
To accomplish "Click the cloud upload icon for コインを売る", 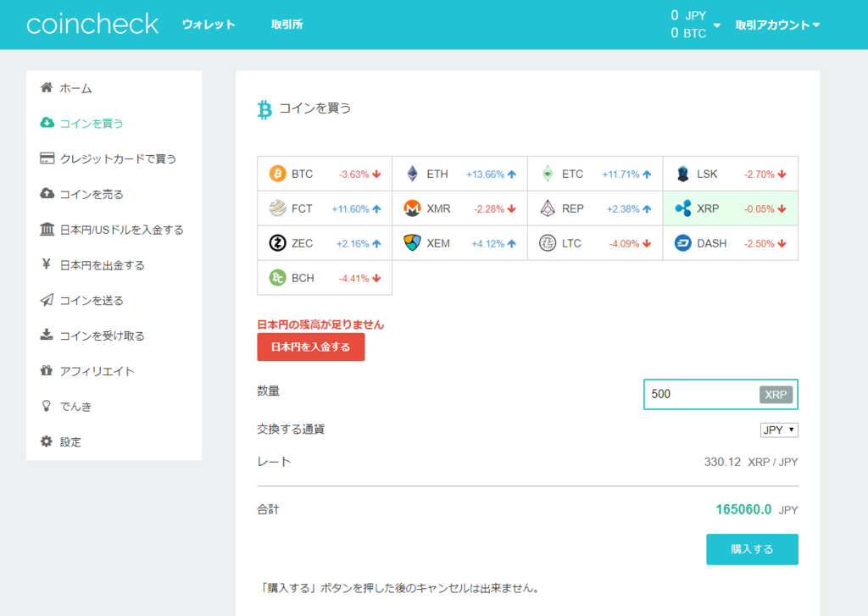I will click(x=47, y=193).
